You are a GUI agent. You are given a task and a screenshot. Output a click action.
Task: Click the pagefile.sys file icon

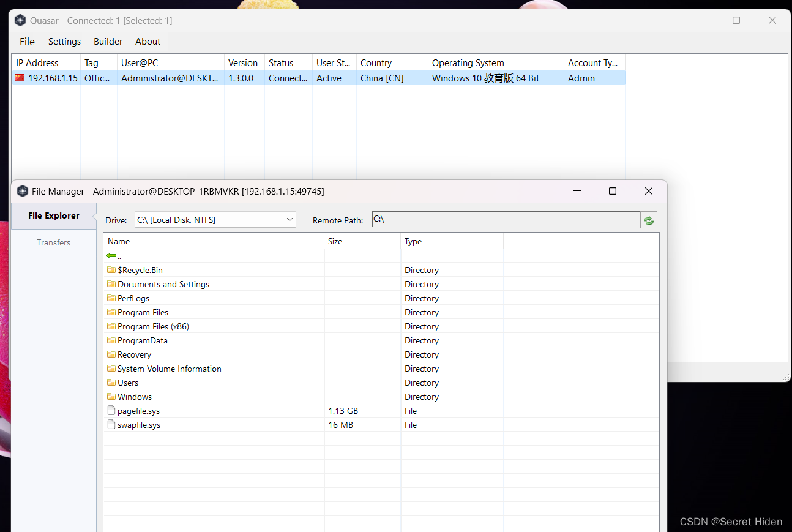(111, 411)
